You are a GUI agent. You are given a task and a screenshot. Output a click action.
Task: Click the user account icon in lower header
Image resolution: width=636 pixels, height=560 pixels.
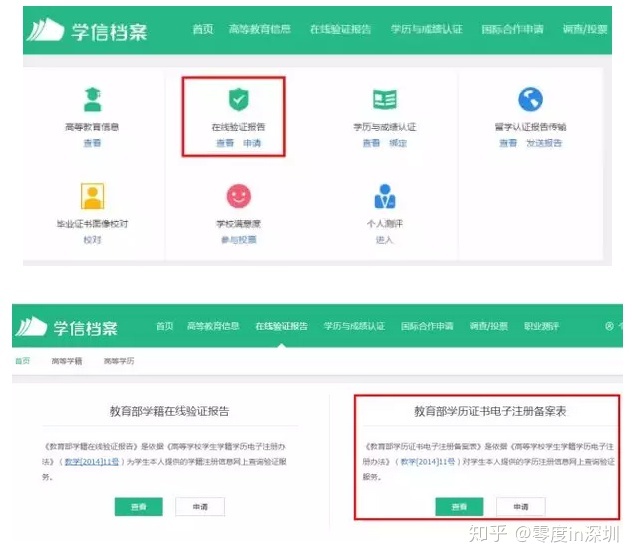pyautogui.click(x=609, y=326)
